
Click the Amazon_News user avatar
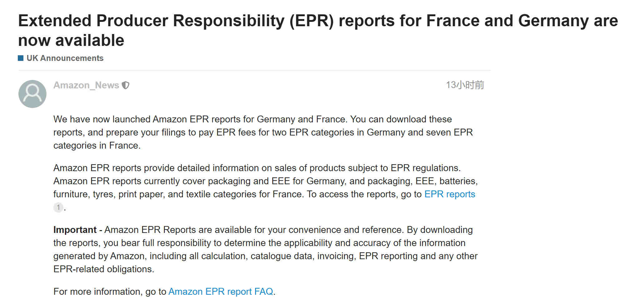tap(32, 94)
